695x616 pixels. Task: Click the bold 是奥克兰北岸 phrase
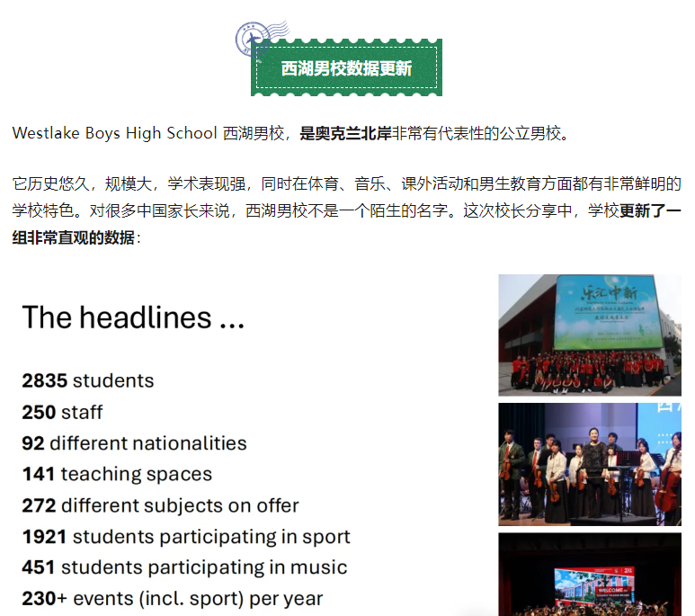[345, 133]
